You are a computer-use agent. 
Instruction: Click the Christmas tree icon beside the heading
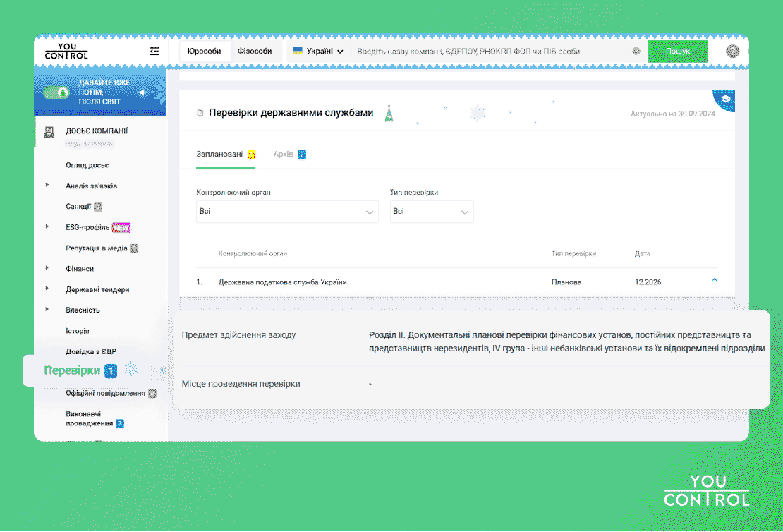coord(388,114)
